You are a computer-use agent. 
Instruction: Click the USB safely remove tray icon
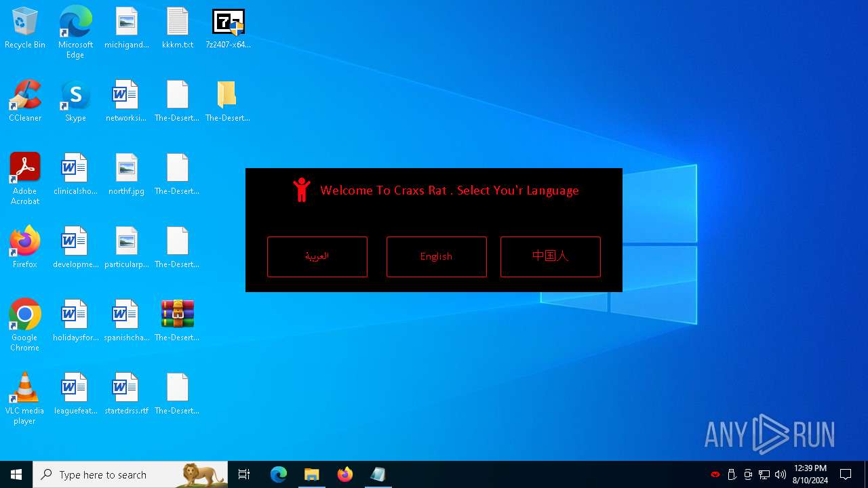(732, 474)
